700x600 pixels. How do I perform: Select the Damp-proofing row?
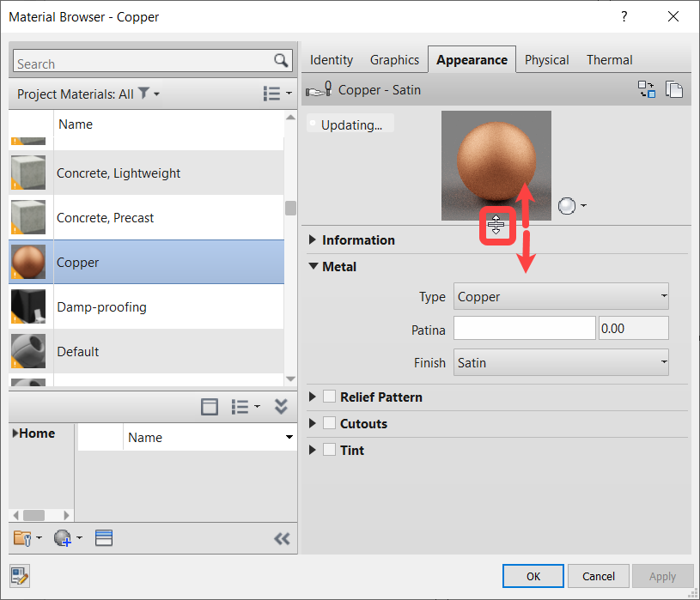146,306
